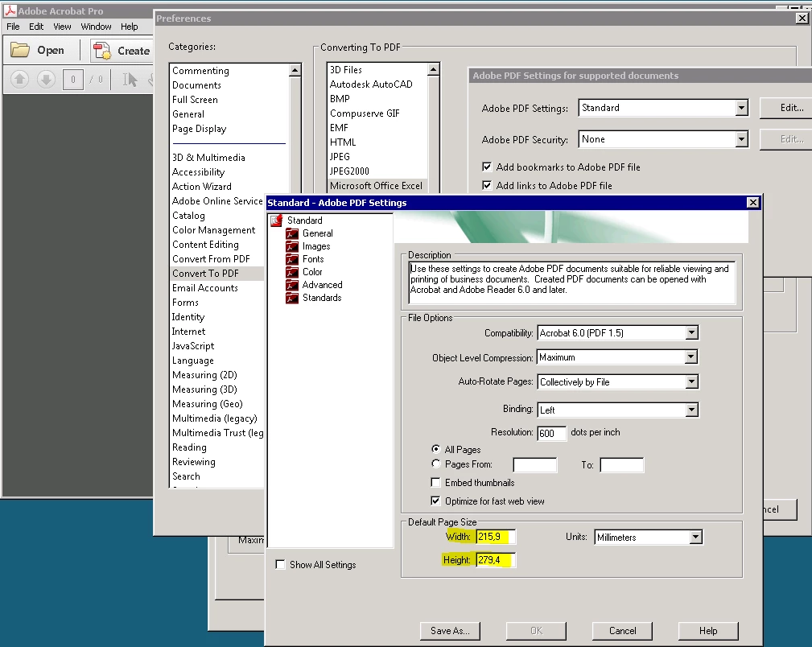The height and width of the screenshot is (647, 812).
Task: Select Measuring (Geo) category
Action: [x=207, y=404]
